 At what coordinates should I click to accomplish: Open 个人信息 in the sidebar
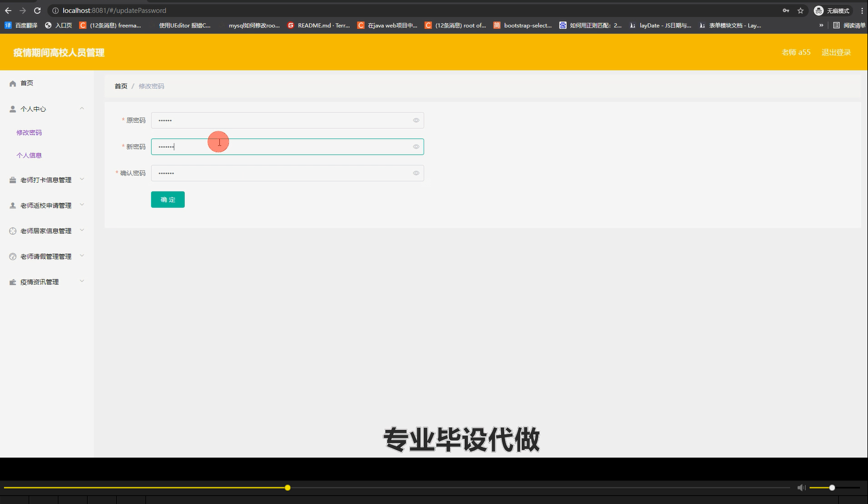pos(29,155)
